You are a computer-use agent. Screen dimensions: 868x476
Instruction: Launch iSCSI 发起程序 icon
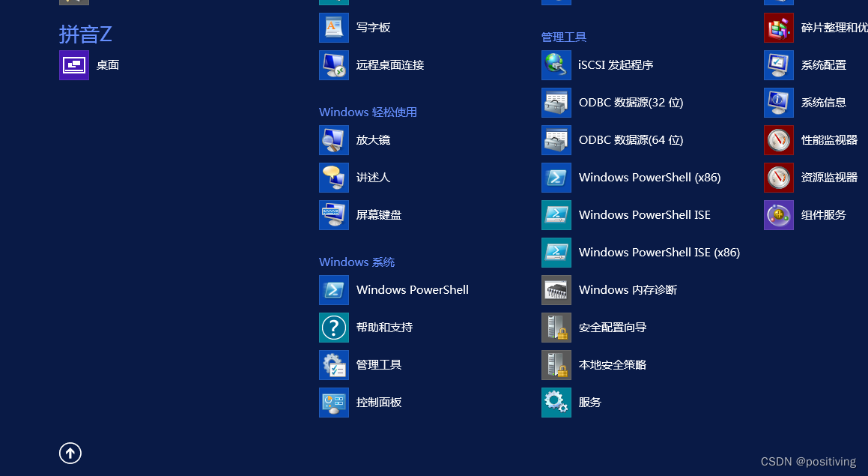556,64
